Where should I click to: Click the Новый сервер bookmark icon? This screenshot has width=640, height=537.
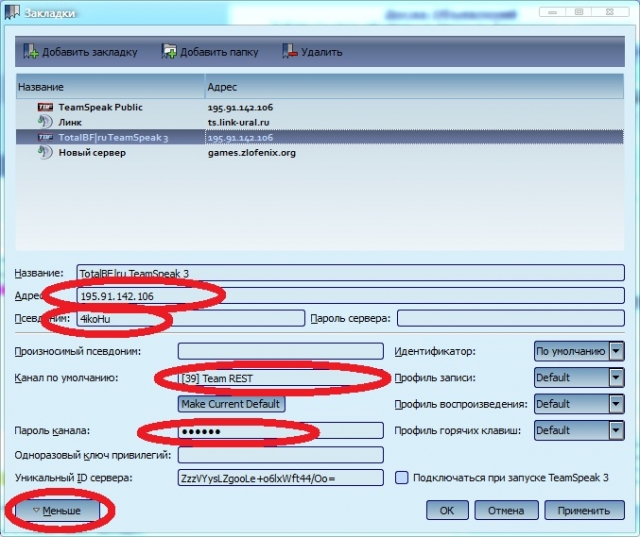45,152
